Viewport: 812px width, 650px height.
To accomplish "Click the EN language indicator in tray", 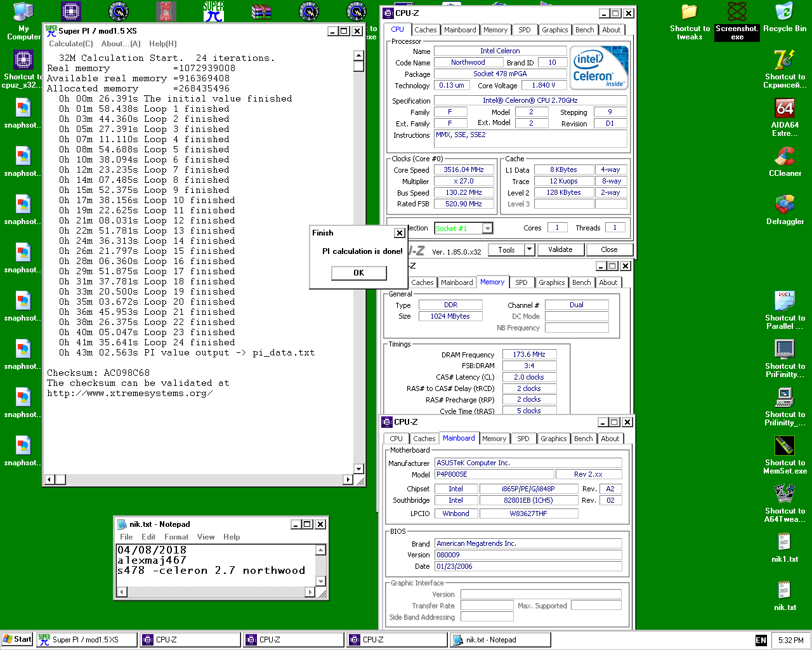I will click(x=761, y=640).
